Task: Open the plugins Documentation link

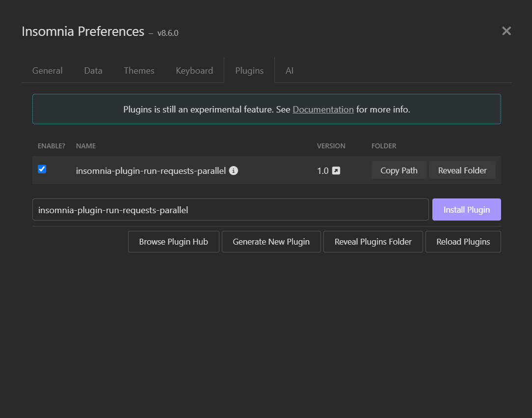Action: 323,110
